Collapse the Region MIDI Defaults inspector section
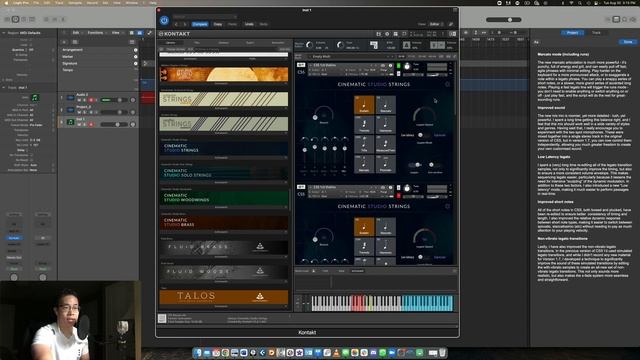The width and height of the screenshot is (640, 360). 4,33
